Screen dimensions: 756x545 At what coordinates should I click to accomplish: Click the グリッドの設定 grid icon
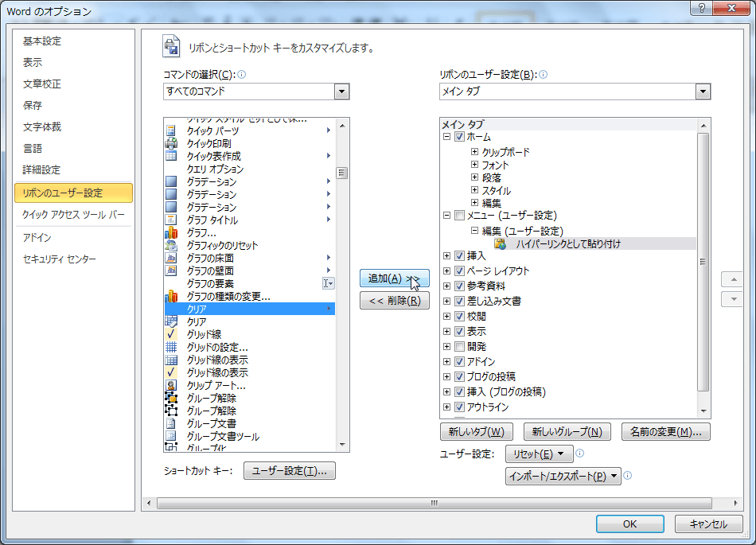(x=170, y=347)
